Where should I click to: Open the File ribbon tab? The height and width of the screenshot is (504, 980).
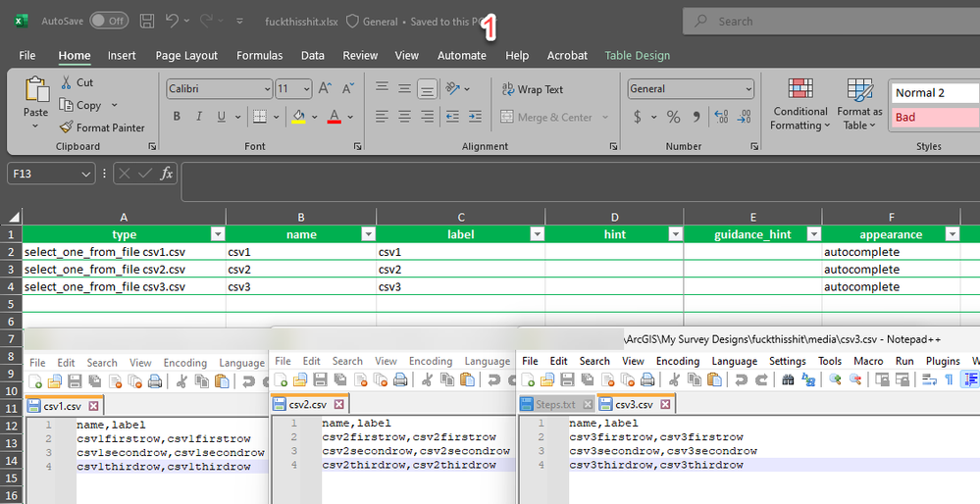26,56
